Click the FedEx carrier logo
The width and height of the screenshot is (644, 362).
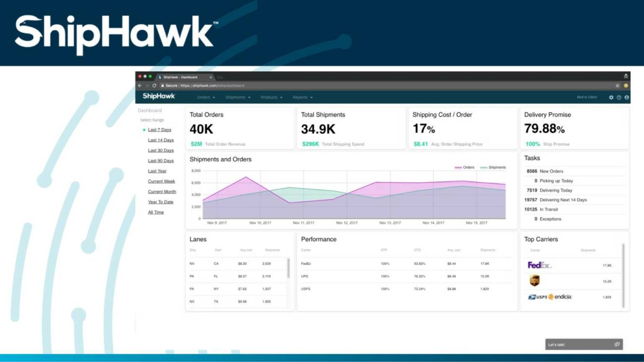pyautogui.click(x=539, y=265)
